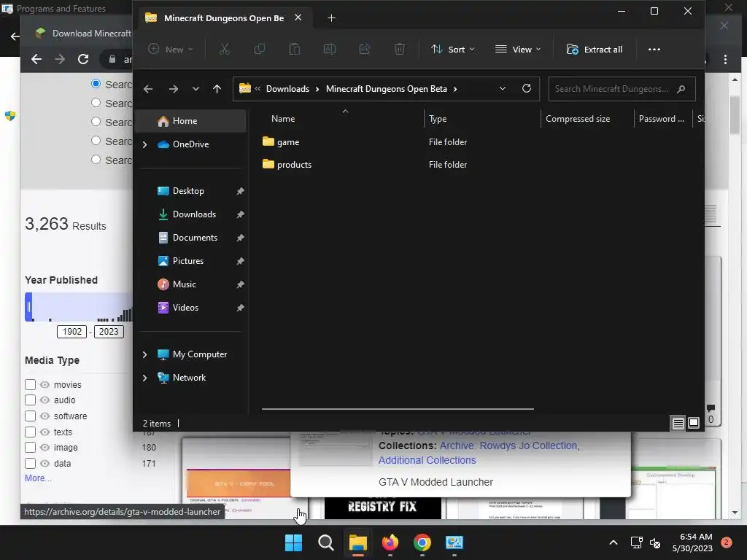Go forward in File Explorer
This screenshot has height=560, width=747.
click(x=174, y=89)
